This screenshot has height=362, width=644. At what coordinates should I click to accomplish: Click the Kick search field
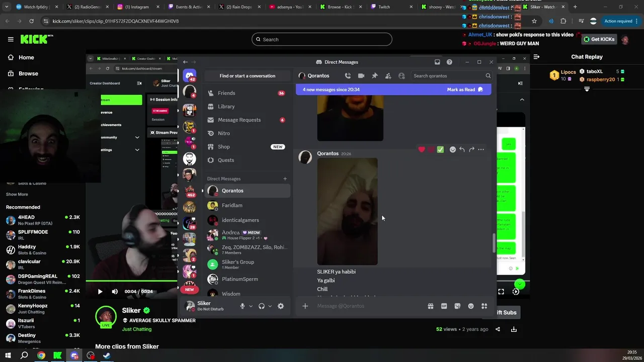tap(322, 39)
